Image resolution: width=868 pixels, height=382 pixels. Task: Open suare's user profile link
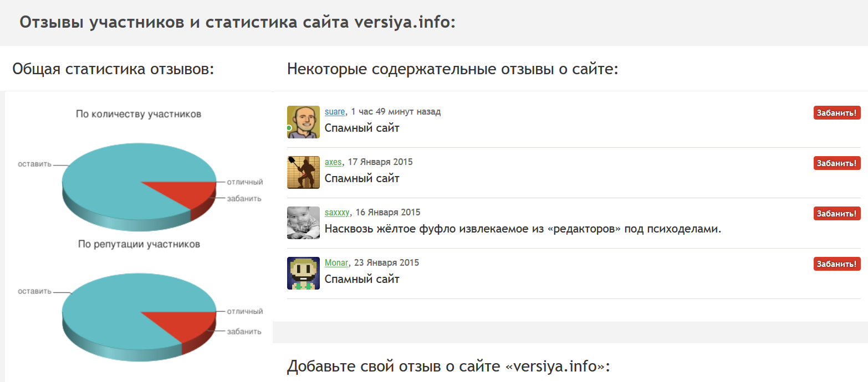pyautogui.click(x=335, y=112)
